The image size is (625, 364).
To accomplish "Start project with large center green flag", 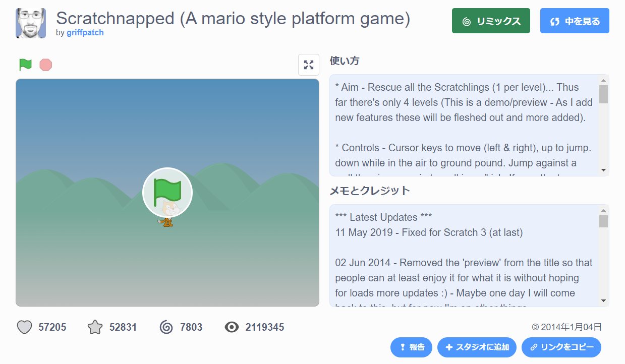I will click(167, 192).
